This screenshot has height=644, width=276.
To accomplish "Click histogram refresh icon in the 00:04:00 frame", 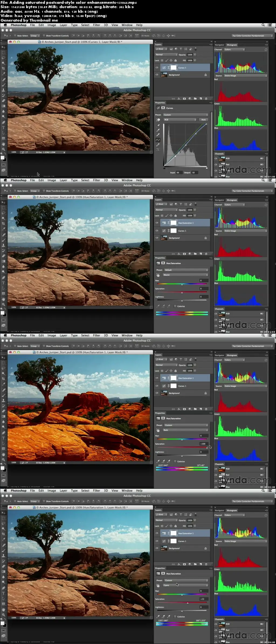I will [266, 515].
